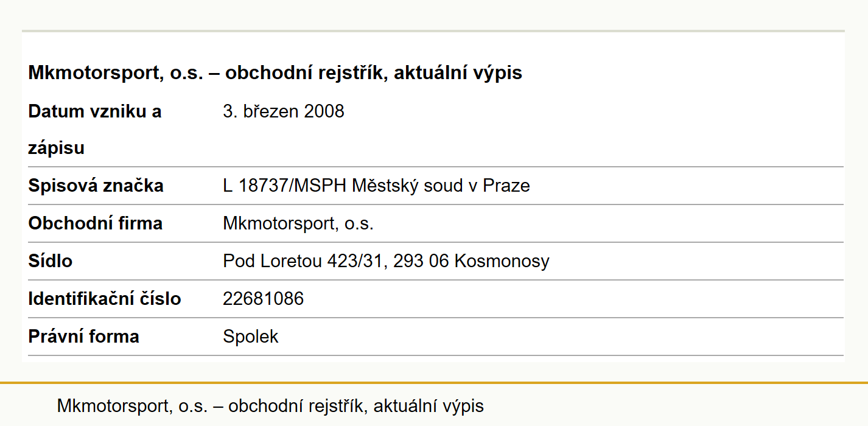Select the Sídlo label

click(x=50, y=261)
